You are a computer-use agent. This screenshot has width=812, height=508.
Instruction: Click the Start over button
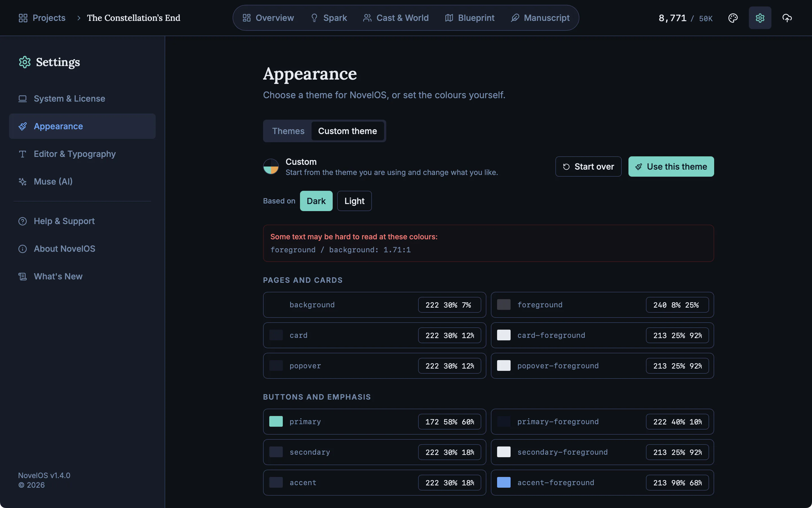[588, 167]
